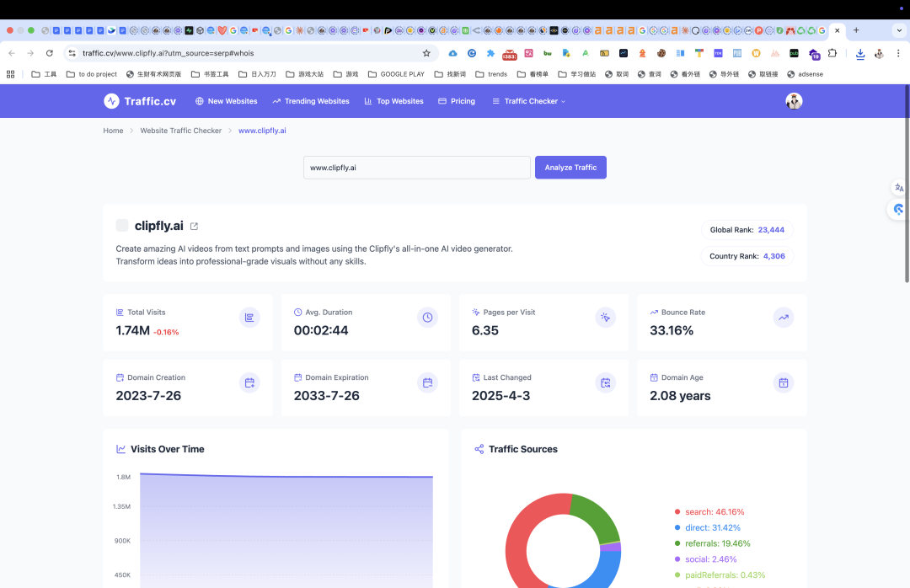The image size is (910, 588).
Task: Click the translate page side icon
Action: click(899, 188)
